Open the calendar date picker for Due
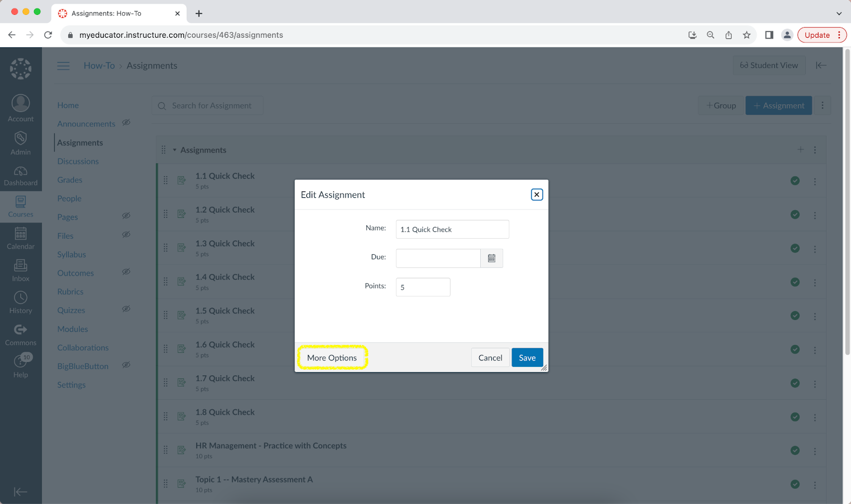 click(x=492, y=258)
